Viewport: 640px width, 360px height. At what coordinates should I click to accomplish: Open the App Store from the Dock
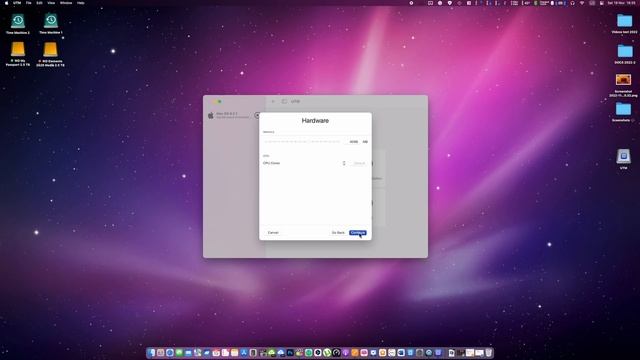(x=244, y=353)
